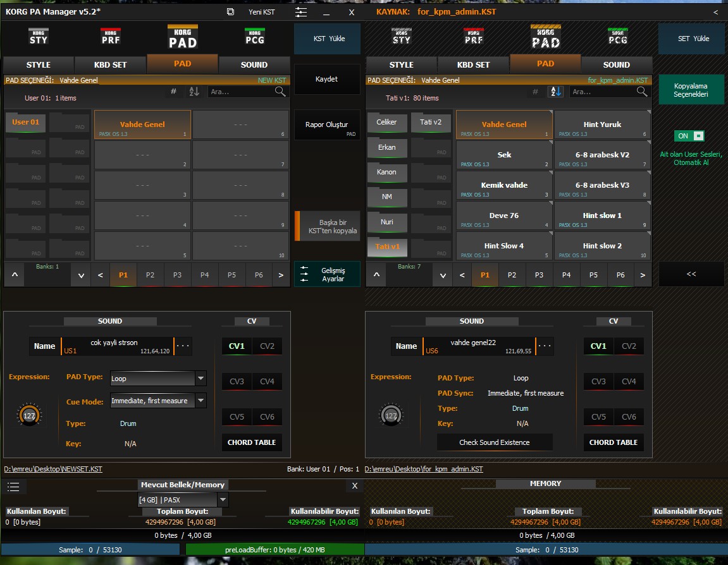Open the KORG PCG icon in left panel
Viewport: 728px width, 565px height.
pos(255,37)
